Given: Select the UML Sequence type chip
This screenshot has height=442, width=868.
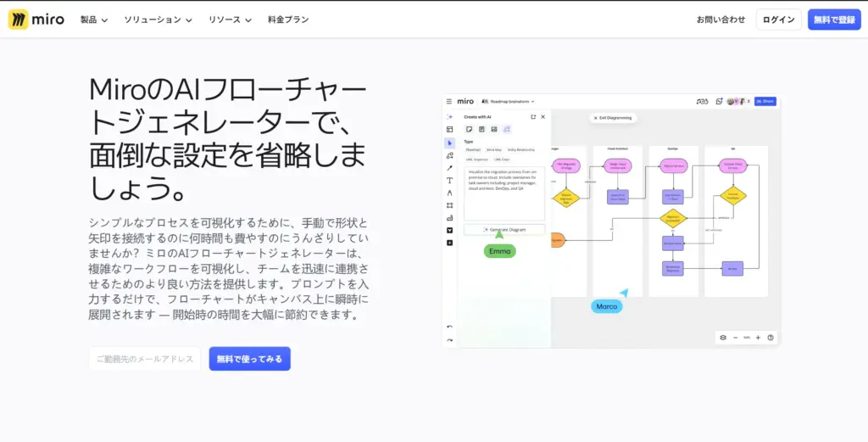Looking at the screenshot, I should (x=476, y=159).
